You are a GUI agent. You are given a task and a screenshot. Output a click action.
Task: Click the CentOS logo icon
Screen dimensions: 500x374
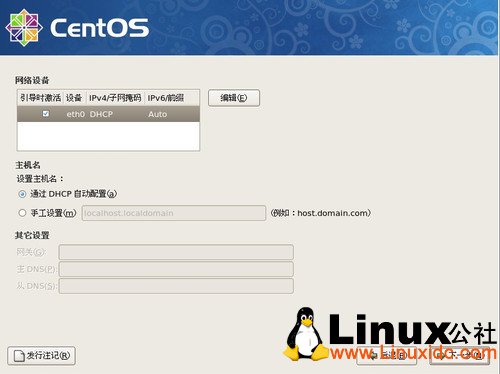point(24,27)
